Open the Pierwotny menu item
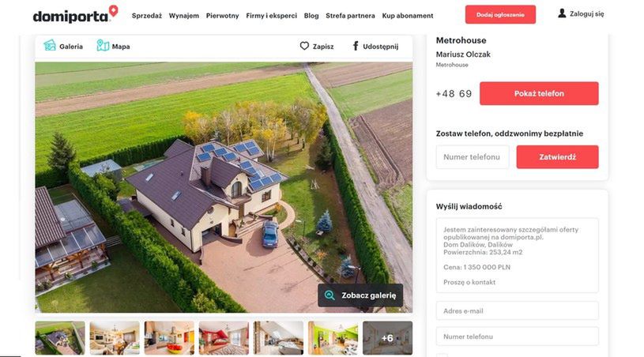 [222, 16]
